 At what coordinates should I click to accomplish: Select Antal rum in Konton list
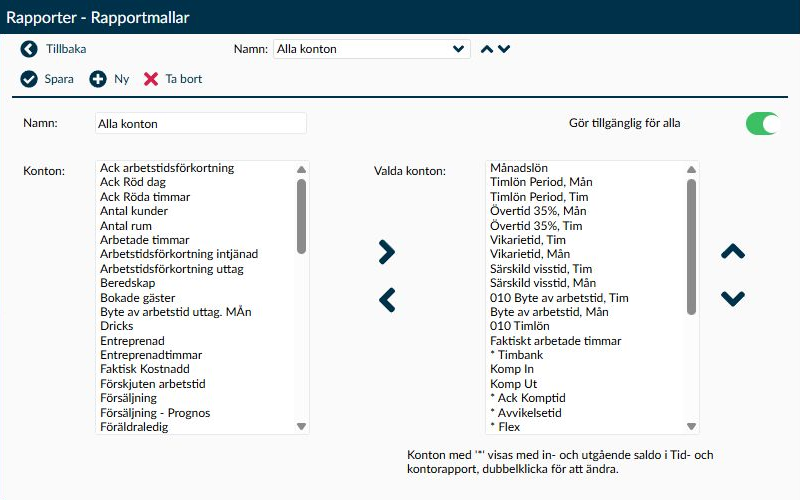[126, 226]
